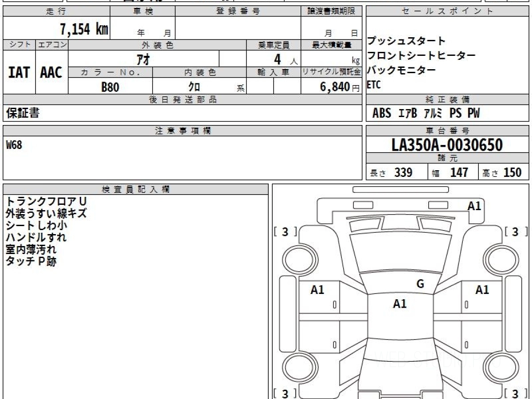This screenshot has height=399, width=532.
Task: Select chassis number LA350A-0030650
Action: point(448,145)
